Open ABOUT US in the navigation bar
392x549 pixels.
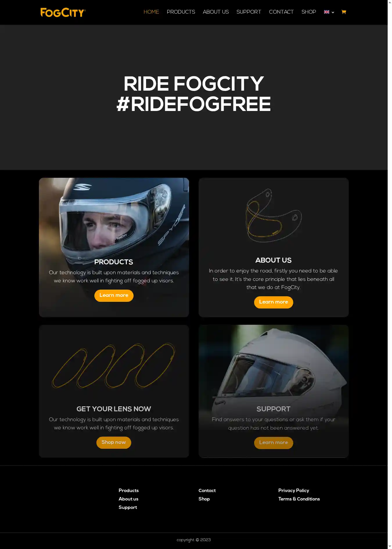coord(216,12)
